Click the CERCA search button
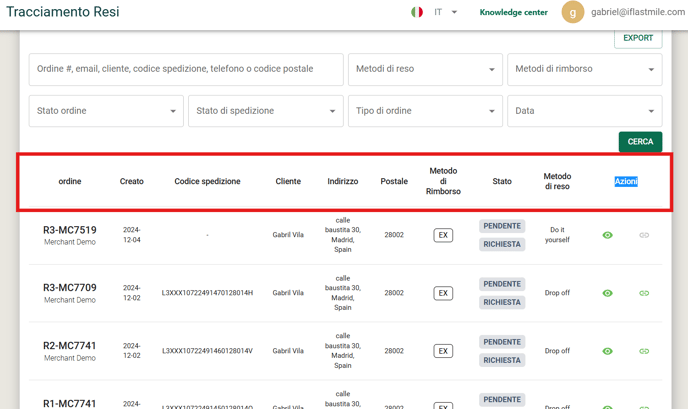 pos(640,142)
